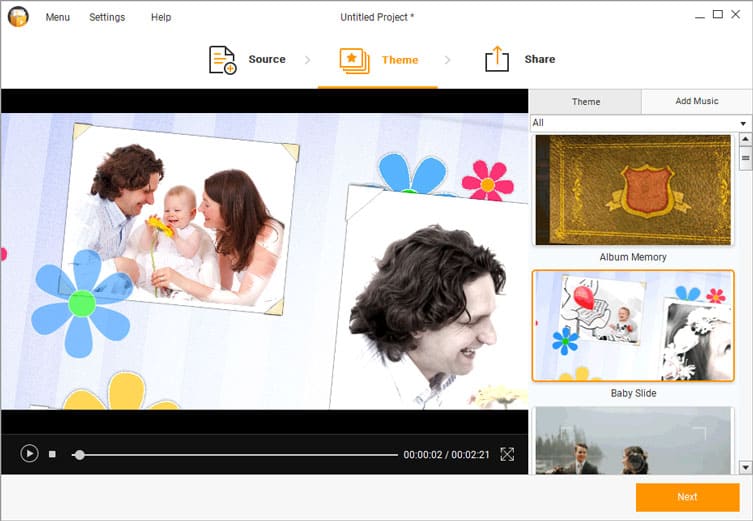Select the wedding couple theme thumbnail
This screenshot has width=753, height=521.
633,440
